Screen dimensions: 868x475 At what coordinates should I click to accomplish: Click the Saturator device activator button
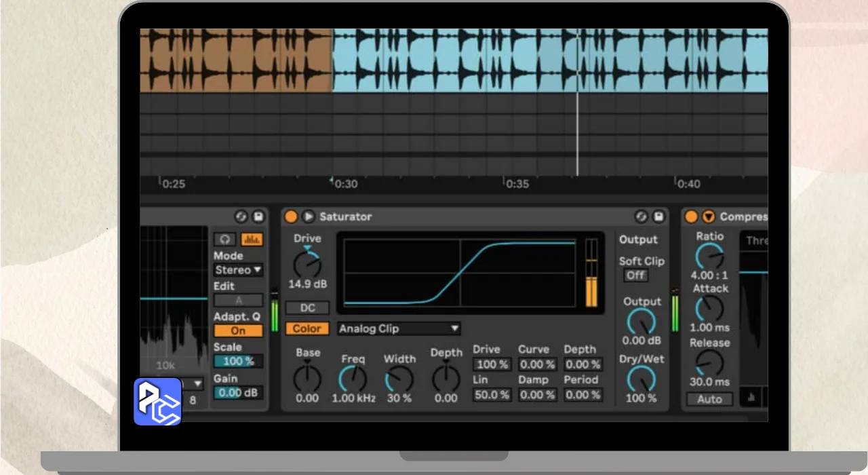point(291,216)
